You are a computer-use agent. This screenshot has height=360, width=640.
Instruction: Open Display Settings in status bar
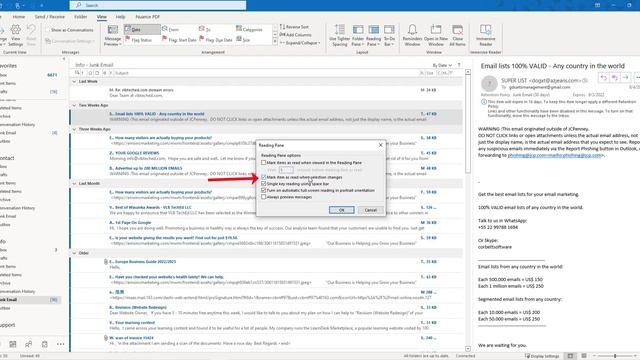542,356
